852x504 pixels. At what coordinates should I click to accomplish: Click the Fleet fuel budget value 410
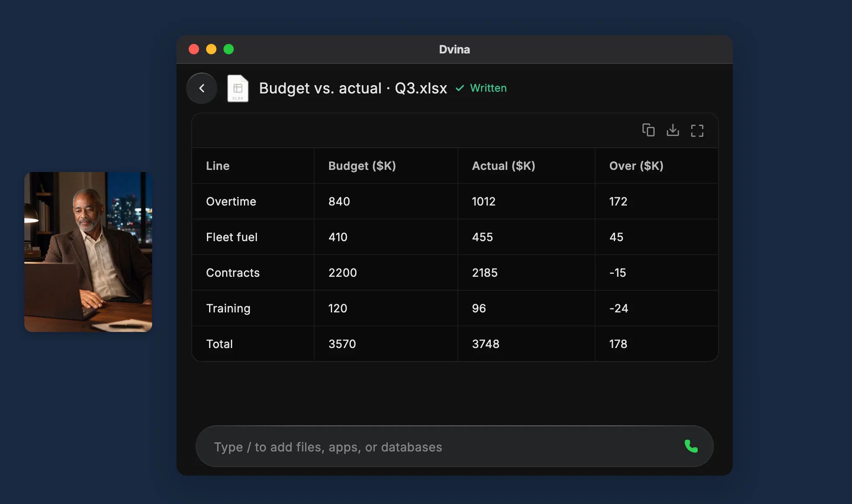coord(338,237)
